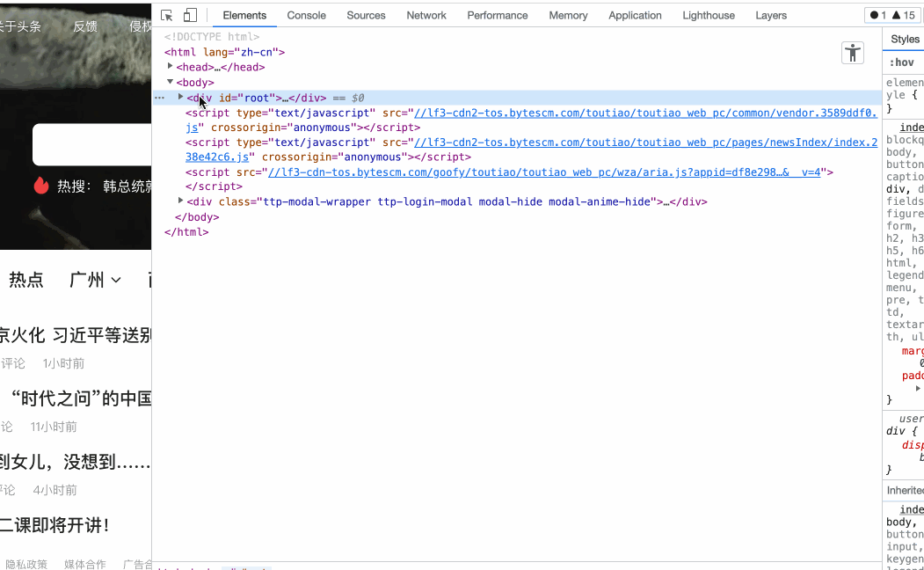Click the page search input box
The width and height of the screenshot is (924, 570).
click(92, 144)
